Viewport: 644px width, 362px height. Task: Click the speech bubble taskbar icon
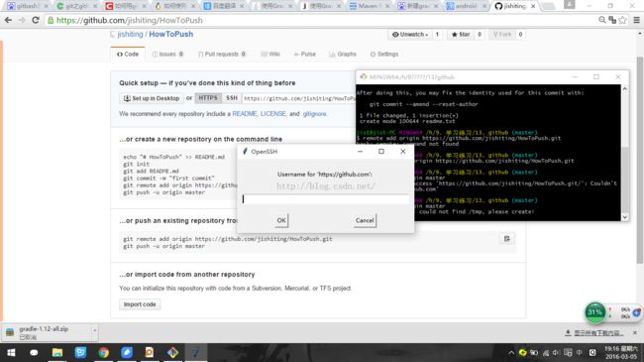point(34,352)
